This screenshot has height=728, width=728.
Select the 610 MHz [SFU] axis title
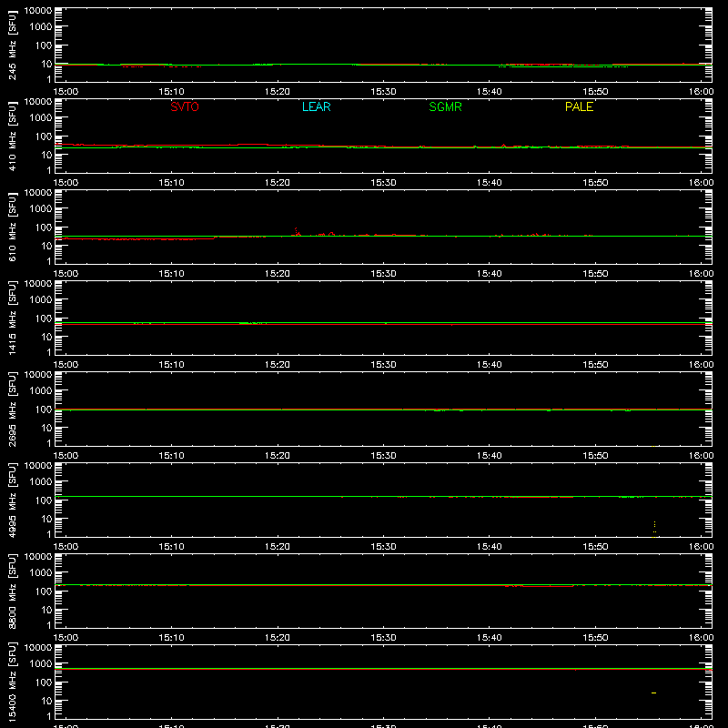point(12,227)
